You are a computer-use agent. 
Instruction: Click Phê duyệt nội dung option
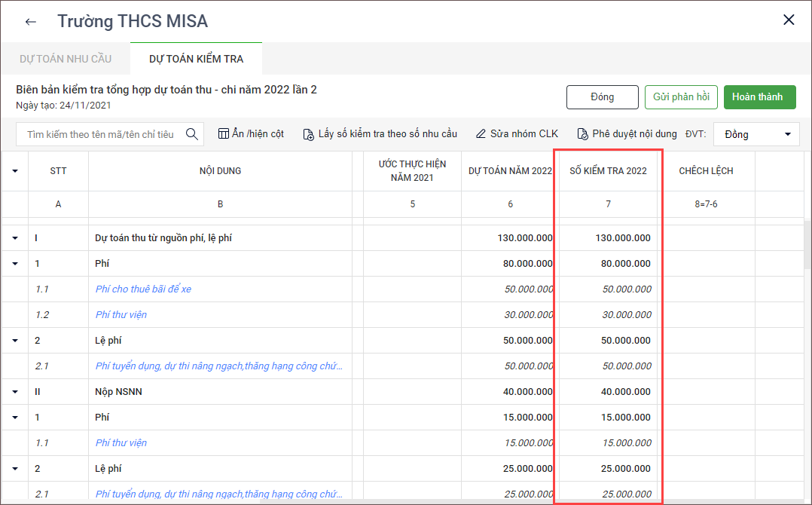(x=627, y=134)
